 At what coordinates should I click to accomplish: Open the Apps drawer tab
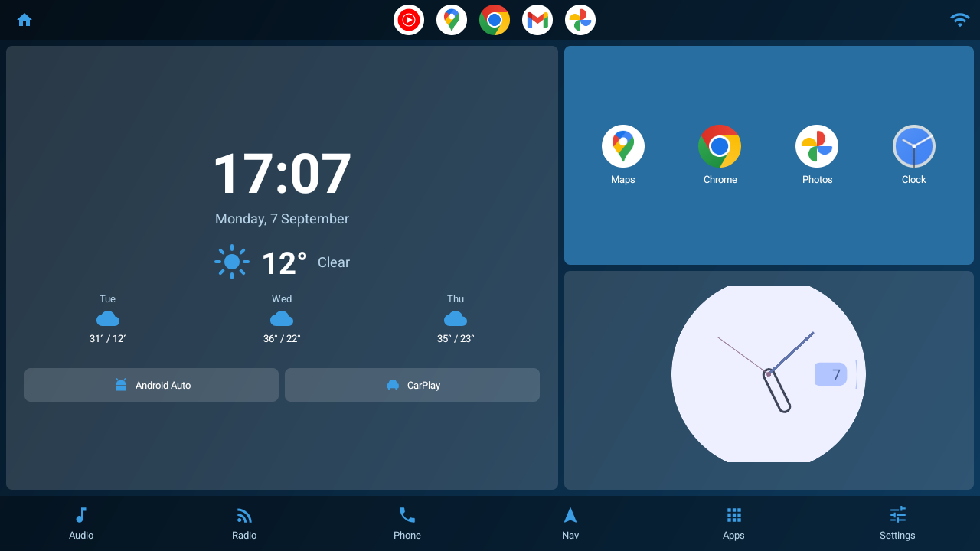[733, 523]
